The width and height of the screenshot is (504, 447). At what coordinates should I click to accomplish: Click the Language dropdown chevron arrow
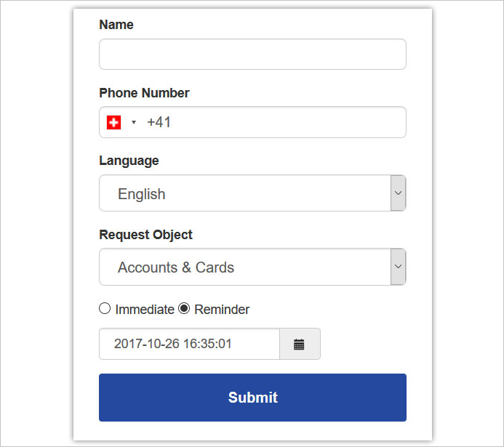399,193
